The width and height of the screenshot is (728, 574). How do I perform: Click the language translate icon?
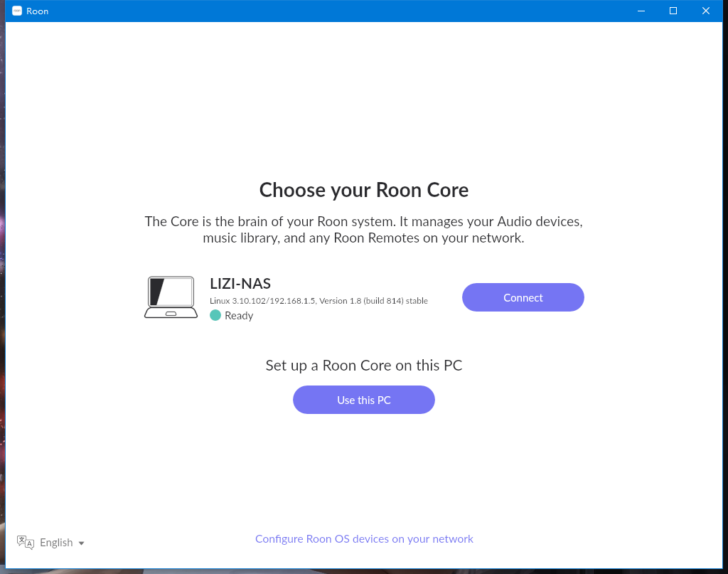click(25, 543)
